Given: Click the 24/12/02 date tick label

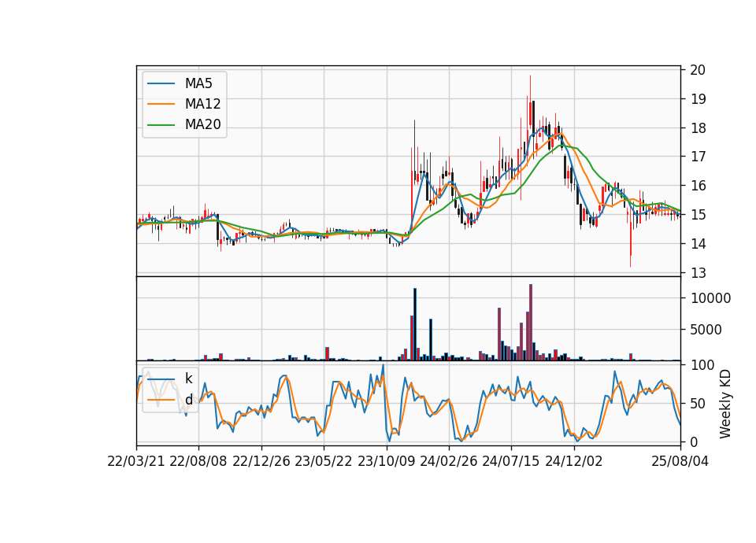Looking at the screenshot, I should click(x=574, y=461).
